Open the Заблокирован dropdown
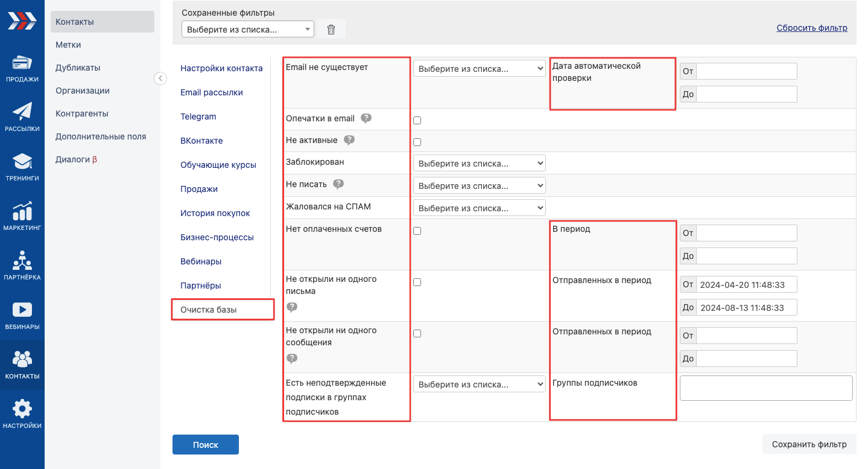This screenshot has width=868, height=469. pos(480,163)
